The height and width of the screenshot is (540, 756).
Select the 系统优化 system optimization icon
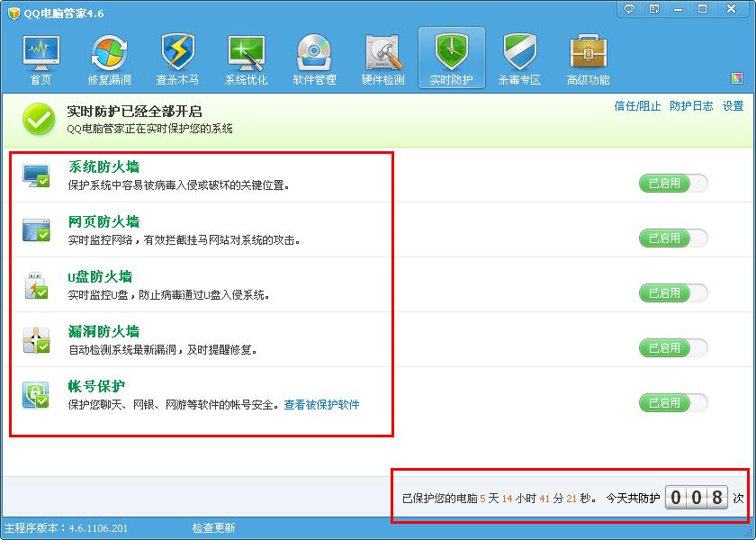pyautogui.click(x=246, y=59)
